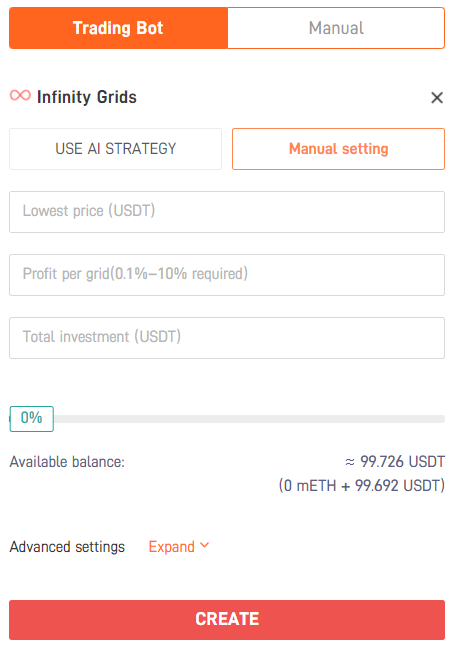The height and width of the screenshot is (647, 454).
Task: Switch to the Trading Bot tab
Action: click(118, 28)
